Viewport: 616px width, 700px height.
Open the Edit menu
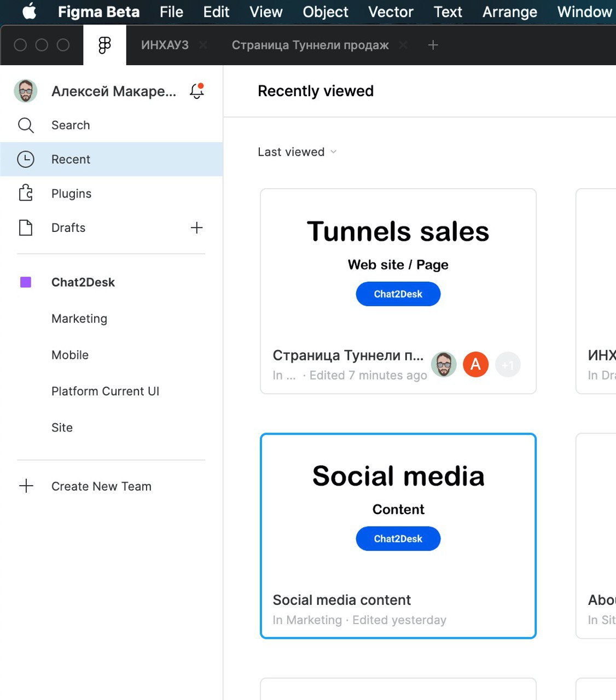click(216, 11)
